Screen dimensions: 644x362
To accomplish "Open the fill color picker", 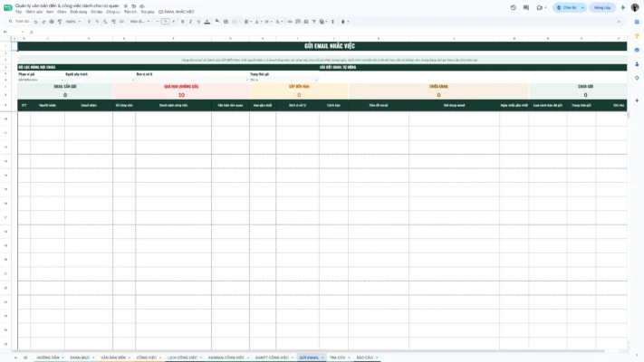I will [217, 21].
